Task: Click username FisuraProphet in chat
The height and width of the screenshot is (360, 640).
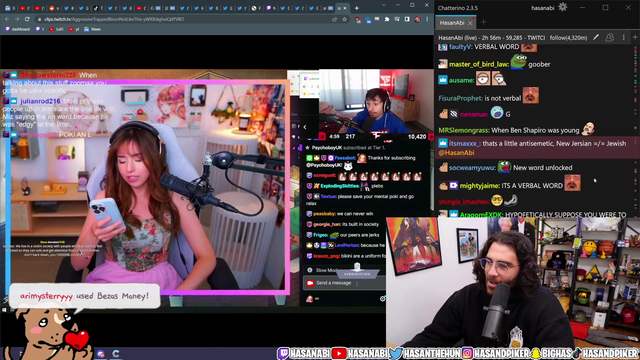Action: (x=460, y=98)
